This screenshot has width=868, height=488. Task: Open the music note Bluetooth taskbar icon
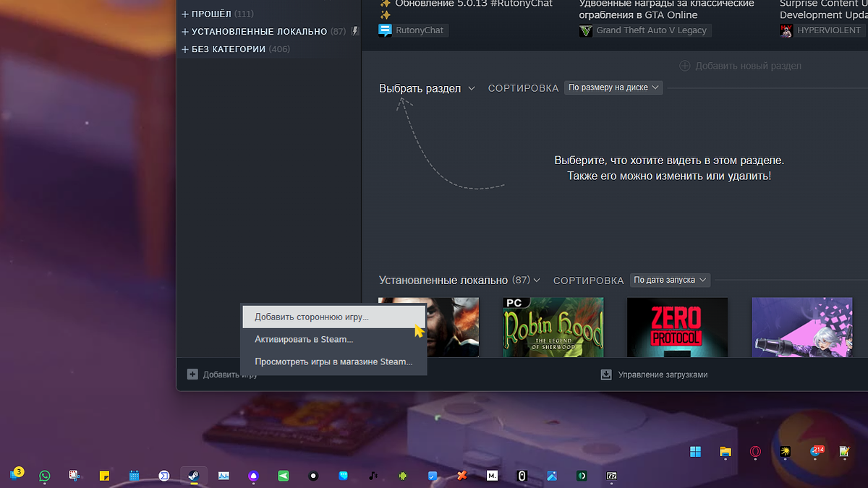coord(373,476)
